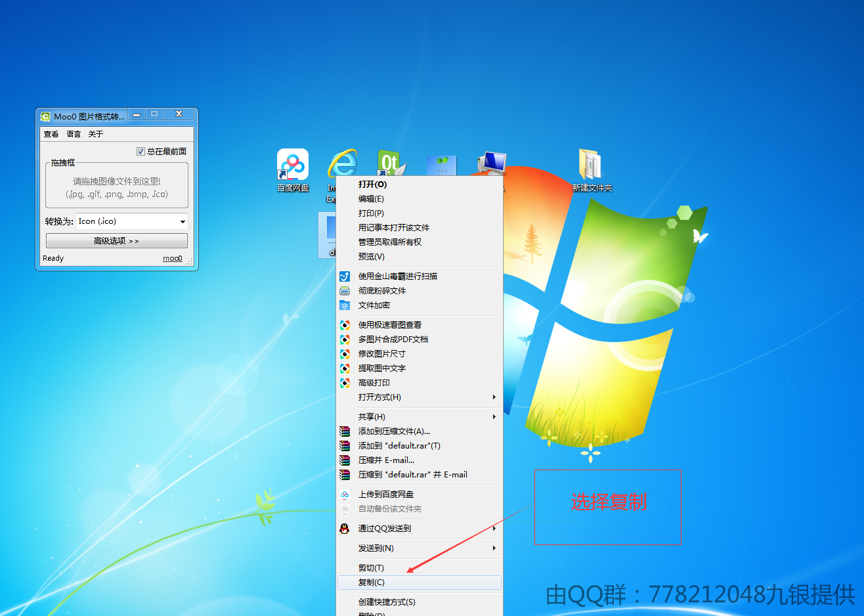864x616 pixels.
Task: Click the Ready status text in Moo0
Action: 53,258
